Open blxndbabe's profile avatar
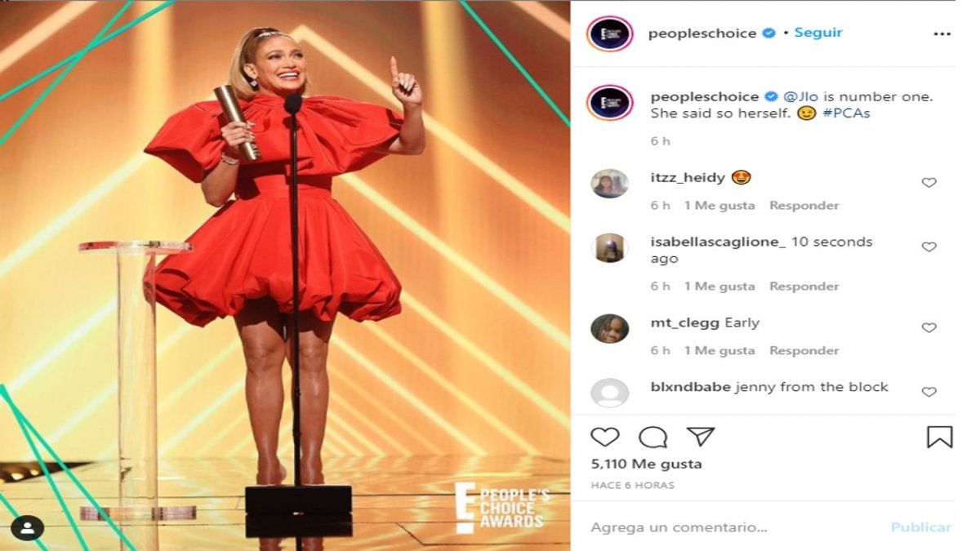 coord(609,393)
